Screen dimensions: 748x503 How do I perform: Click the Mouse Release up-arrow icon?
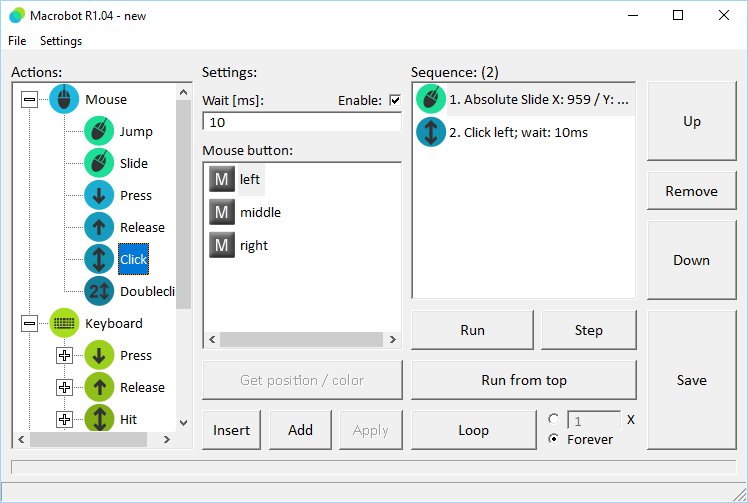click(99, 227)
